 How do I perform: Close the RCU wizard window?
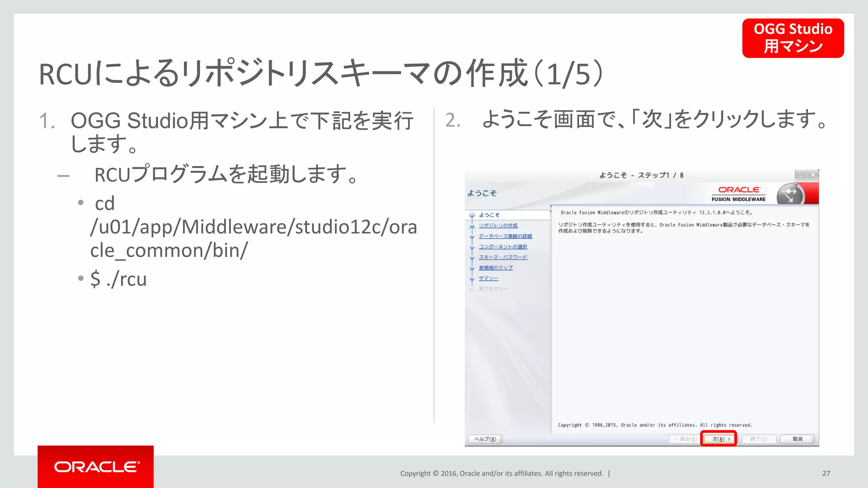click(812, 175)
